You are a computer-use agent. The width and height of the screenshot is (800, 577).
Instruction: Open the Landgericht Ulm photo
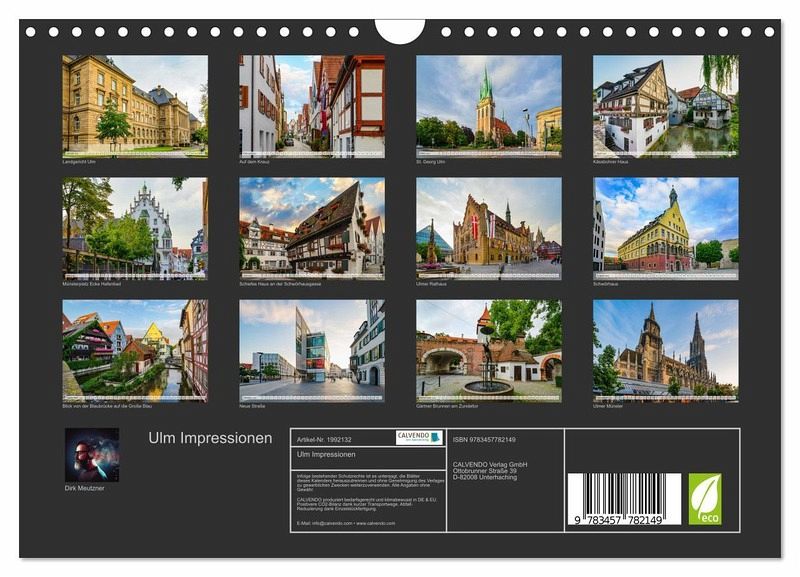(x=135, y=105)
